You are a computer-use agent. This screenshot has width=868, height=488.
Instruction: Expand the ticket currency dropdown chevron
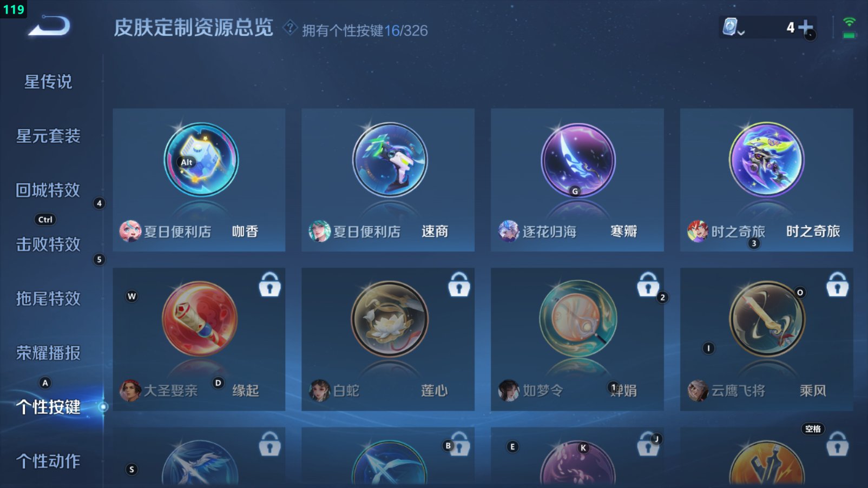[741, 33]
